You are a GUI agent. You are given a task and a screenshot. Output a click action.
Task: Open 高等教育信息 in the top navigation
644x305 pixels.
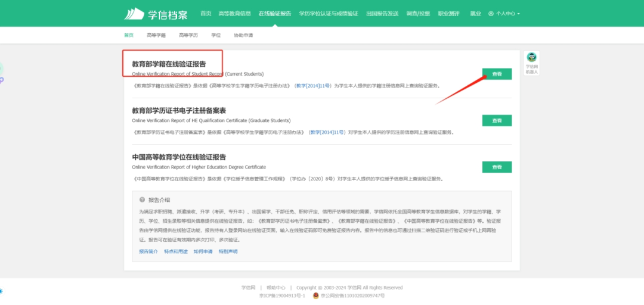pyautogui.click(x=234, y=14)
